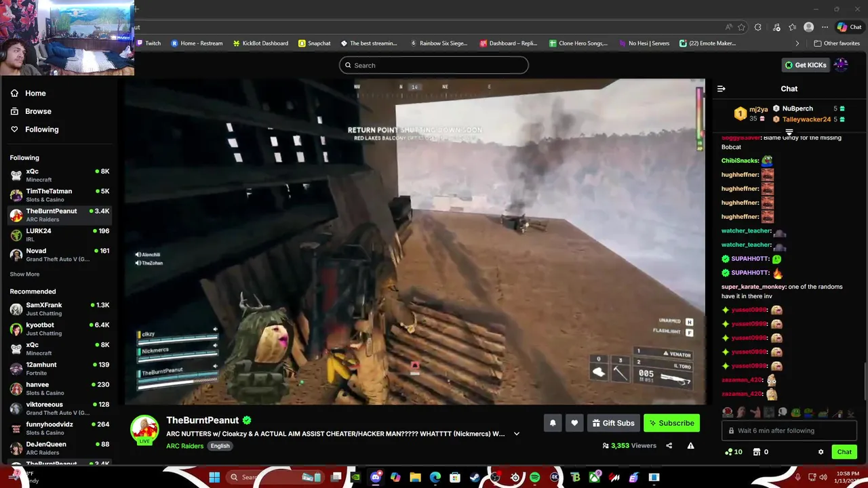Viewport: 868px width, 488px height.
Task: Report stream via warning triangle icon
Action: [690, 445]
